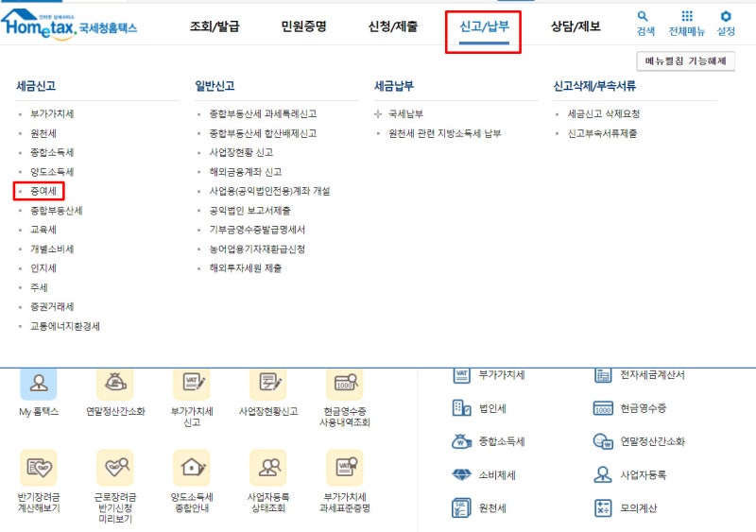Select 양도소득세 under 세금신고
756x532 pixels.
[x=52, y=172]
